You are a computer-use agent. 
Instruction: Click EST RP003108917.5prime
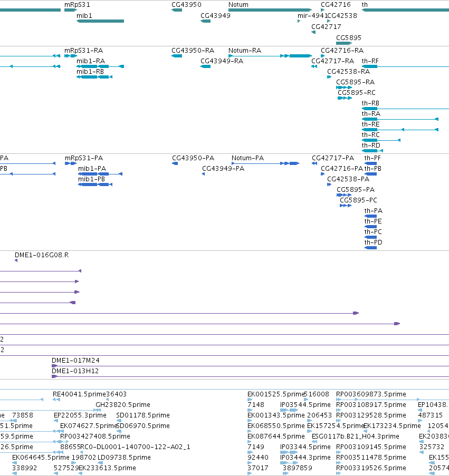click(338, 410)
